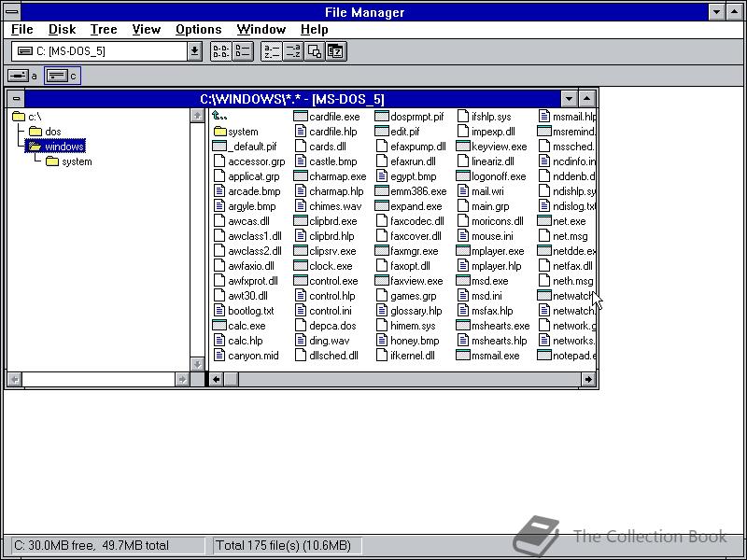Click View Name Only toolbar button
747x560 pixels.
[x=221, y=51]
